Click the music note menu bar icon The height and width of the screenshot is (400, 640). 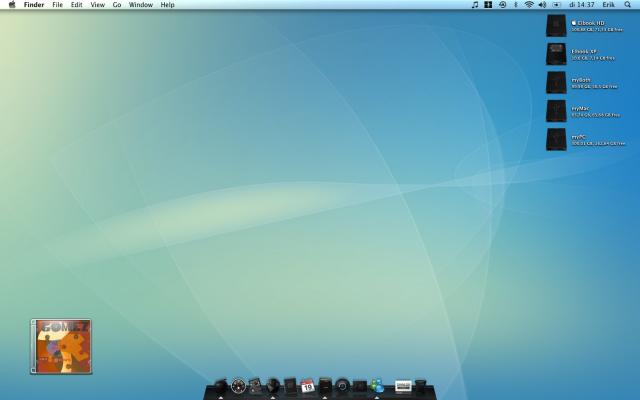475,4
